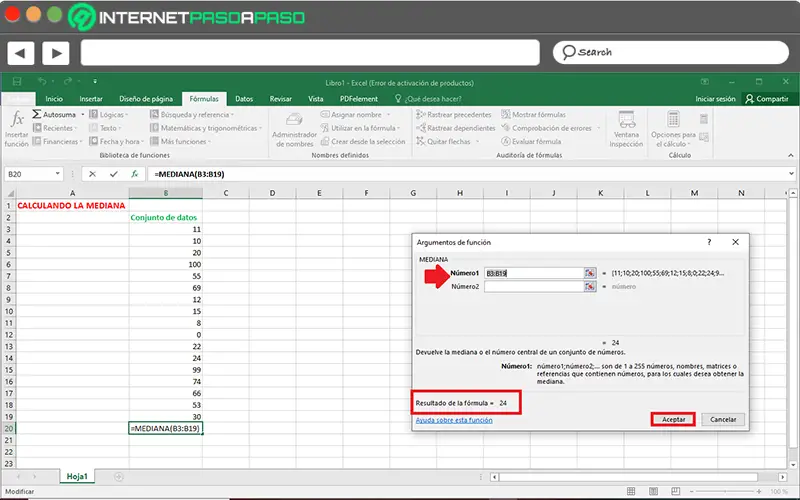Image resolution: width=800 pixels, height=500 pixels.
Task: Click the fx icon in formula bar
Action: pyautogui.click(x=134, y=174)
